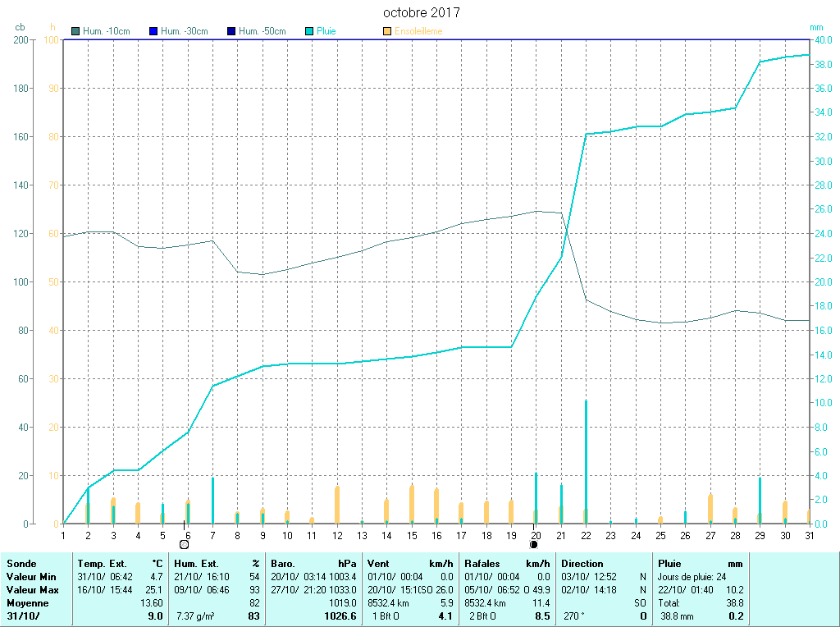Click the sunshine bar on day 12
The image size is (840, 627).
337,504
